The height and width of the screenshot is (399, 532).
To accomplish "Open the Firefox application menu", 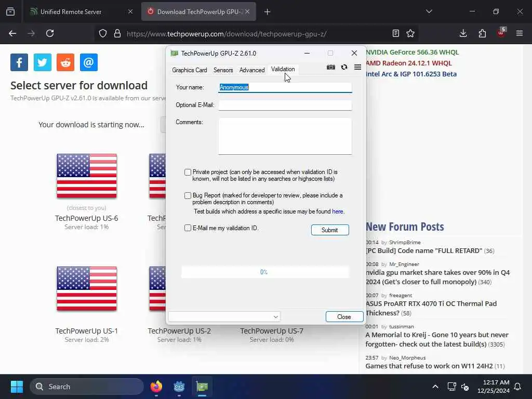I will pyautogui.click(x=520, y=33).
